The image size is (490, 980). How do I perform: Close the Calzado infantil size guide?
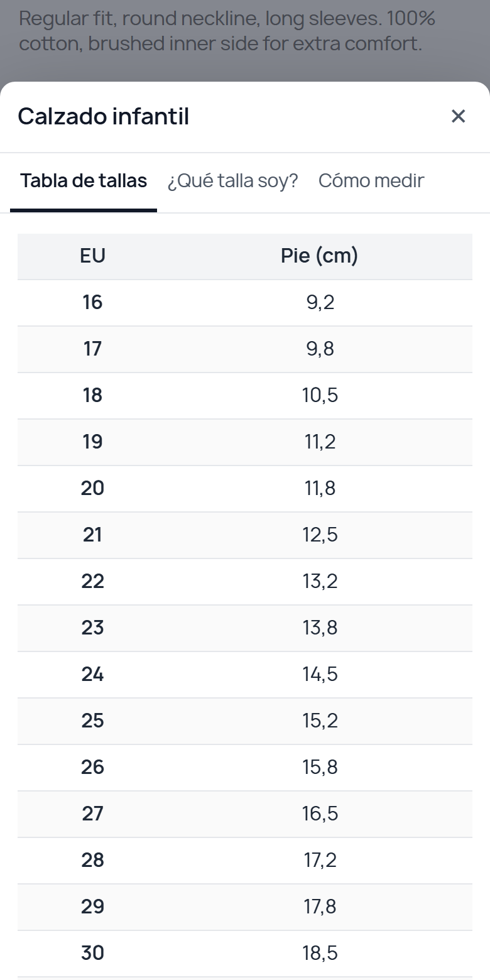[x=458, y=116]
